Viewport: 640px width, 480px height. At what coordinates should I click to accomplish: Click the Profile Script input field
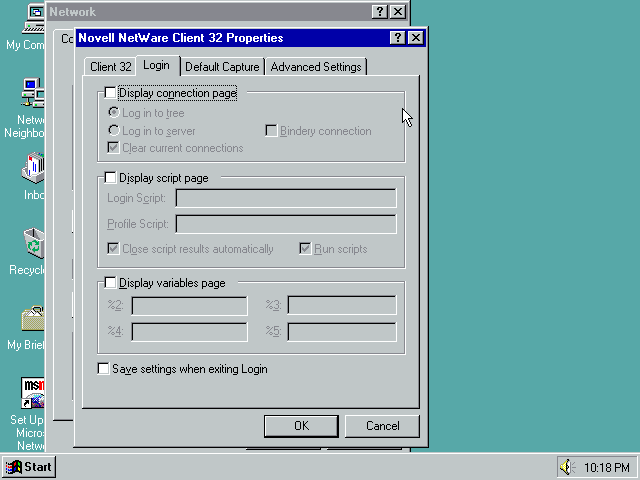click(286, 224)
